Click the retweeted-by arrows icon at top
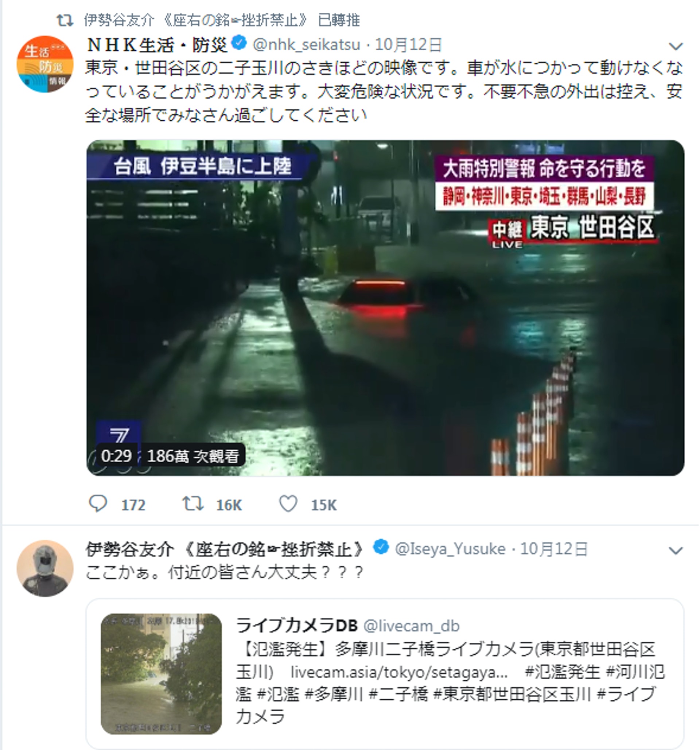Viewport: 700px width, 750px height. coord(65,20)
